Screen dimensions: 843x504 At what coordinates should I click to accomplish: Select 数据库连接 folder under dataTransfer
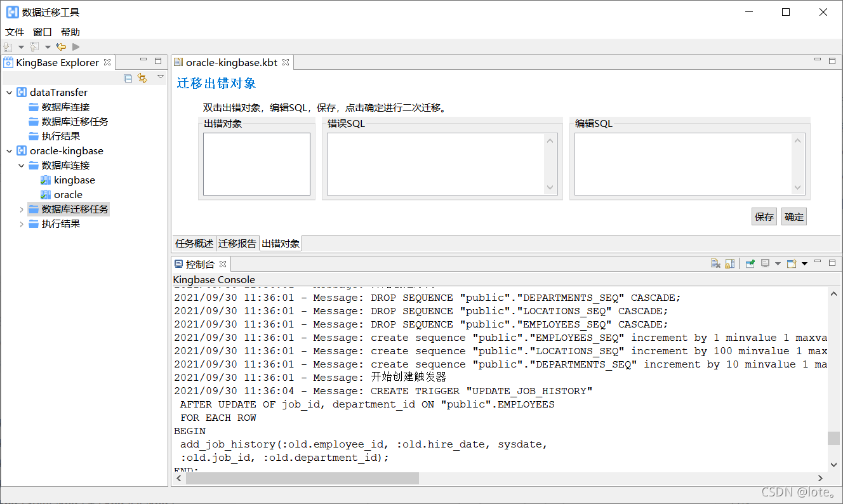[x=59, y=107]
